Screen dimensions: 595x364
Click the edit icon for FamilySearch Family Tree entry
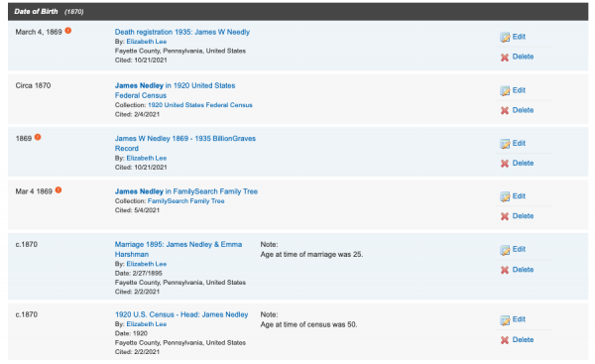[x=505, y=196]
